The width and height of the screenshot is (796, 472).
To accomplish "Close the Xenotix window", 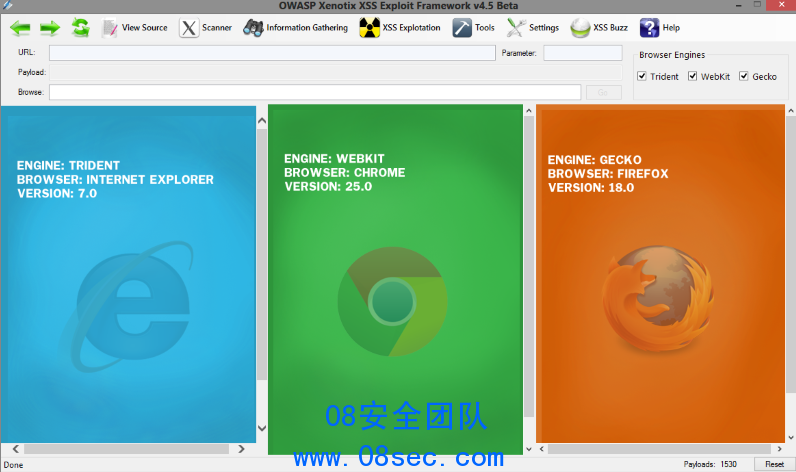I will 781,5.
